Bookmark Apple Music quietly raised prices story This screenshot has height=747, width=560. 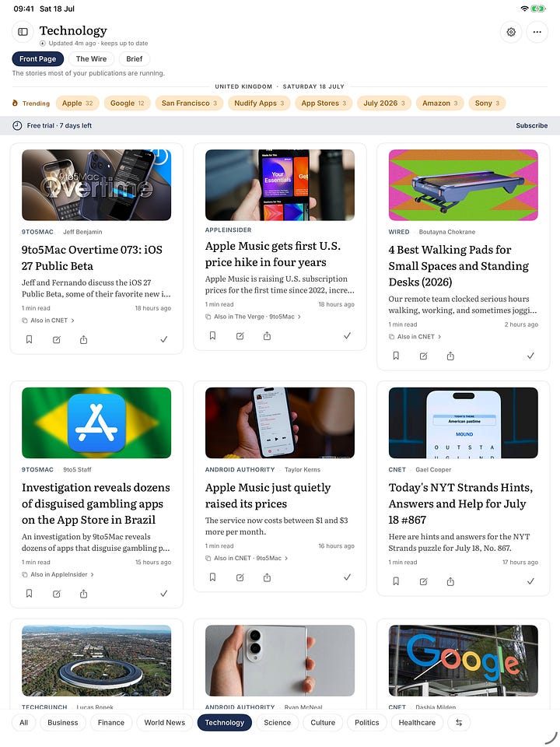[x=212, y=577]
